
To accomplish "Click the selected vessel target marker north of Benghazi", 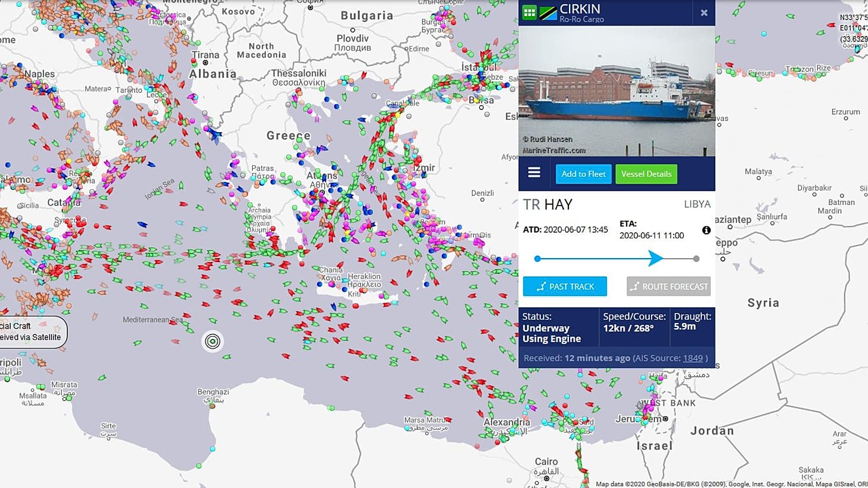I will [212, 341].
